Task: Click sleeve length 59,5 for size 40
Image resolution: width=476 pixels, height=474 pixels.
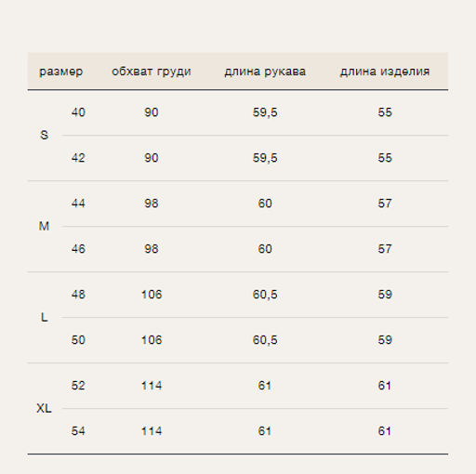Action: (265, 112)
